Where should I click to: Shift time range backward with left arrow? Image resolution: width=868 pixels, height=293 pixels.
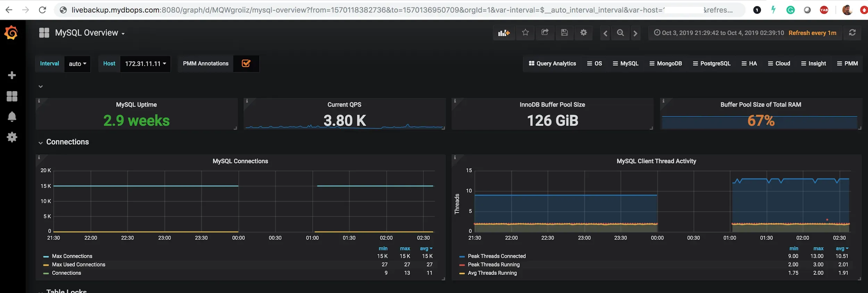coord(605,33)
